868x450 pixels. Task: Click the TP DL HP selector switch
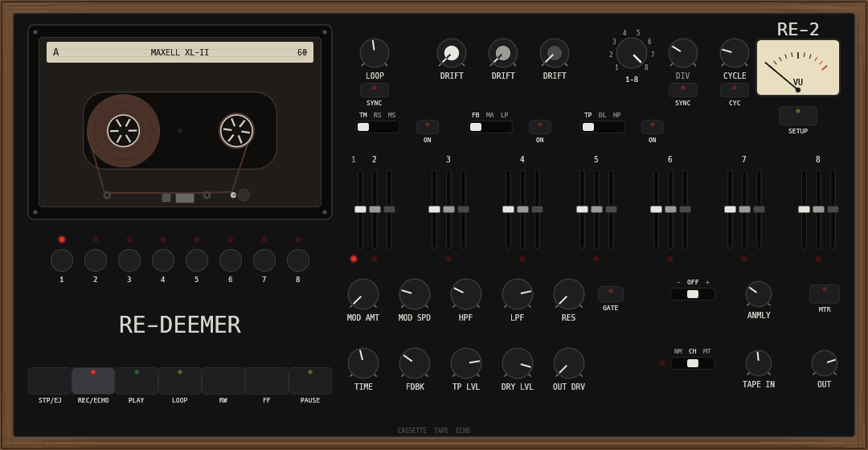602,127
